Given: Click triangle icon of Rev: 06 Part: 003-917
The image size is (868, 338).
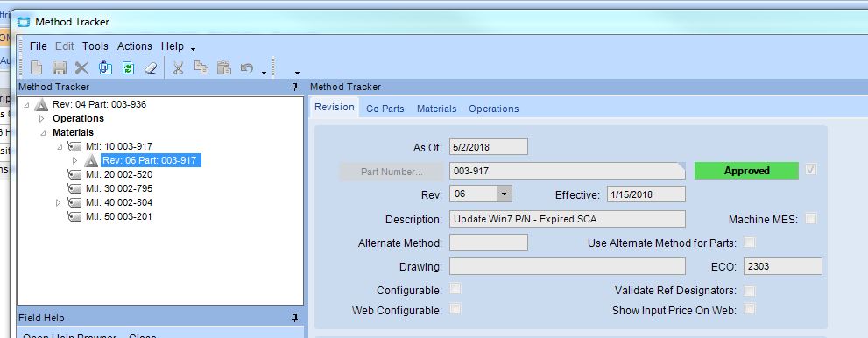Looking at the screenshot, I should point(91,161).
